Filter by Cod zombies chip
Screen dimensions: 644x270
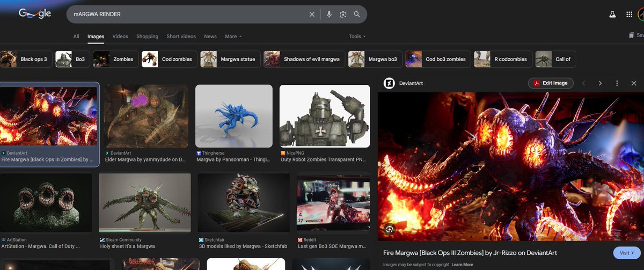pyautogui.click(x=169, y=59)
